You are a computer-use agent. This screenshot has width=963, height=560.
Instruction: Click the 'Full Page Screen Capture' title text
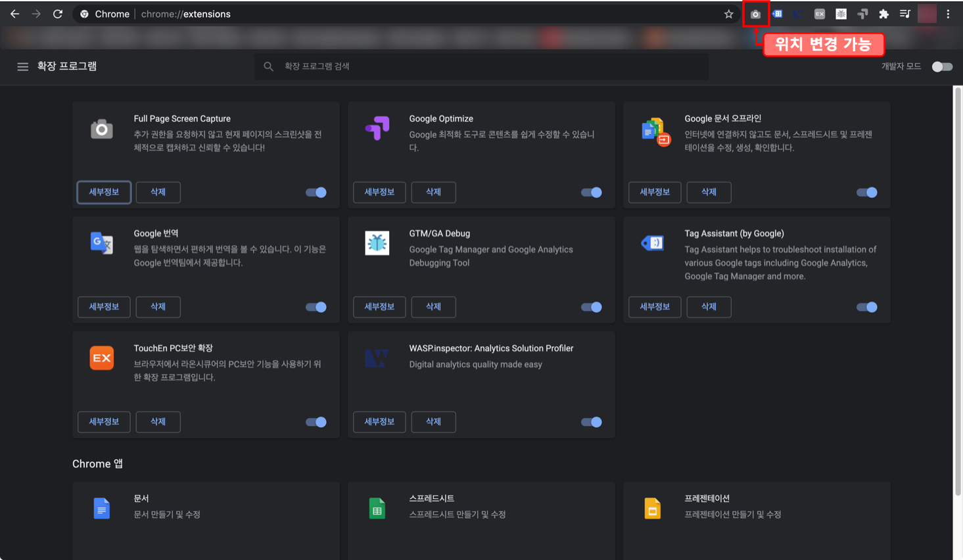click(182, 119)
